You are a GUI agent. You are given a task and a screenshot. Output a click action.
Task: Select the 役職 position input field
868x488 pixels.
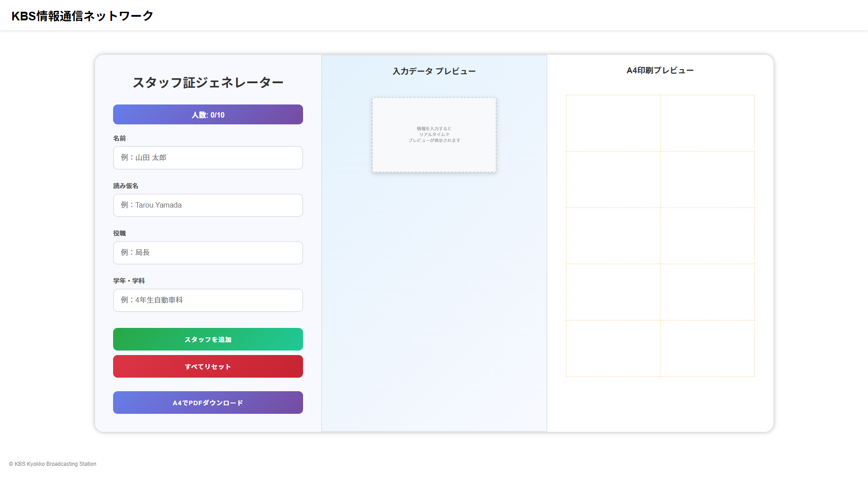coord(208,253)
